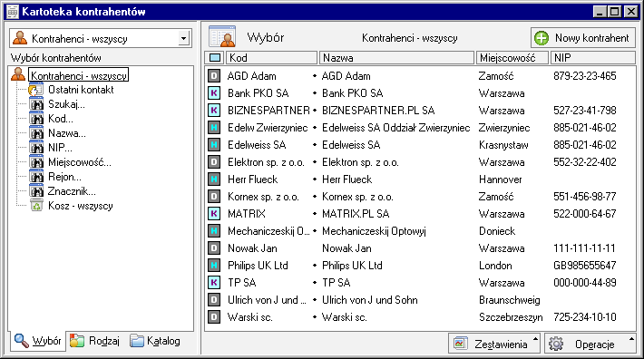Click the Nowy kontrahent button

[x=583, y=38]
